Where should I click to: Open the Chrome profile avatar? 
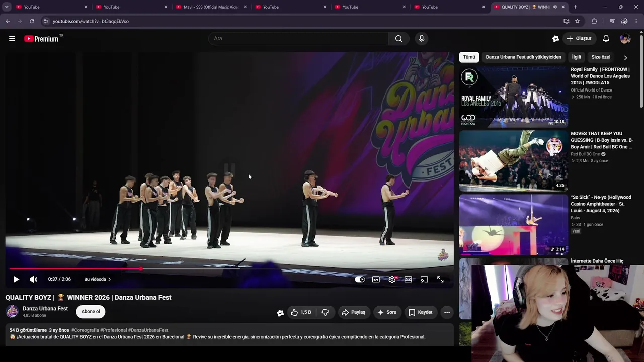click(x=624, y=21)
